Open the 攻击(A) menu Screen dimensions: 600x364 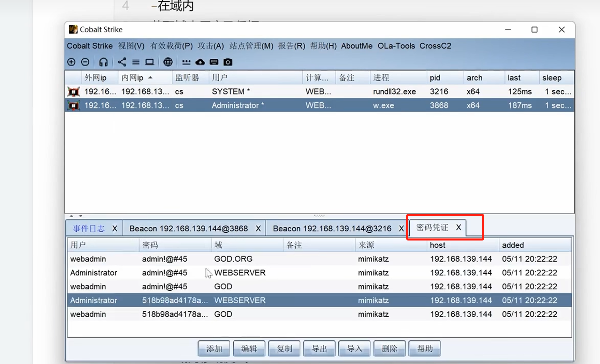211,46
